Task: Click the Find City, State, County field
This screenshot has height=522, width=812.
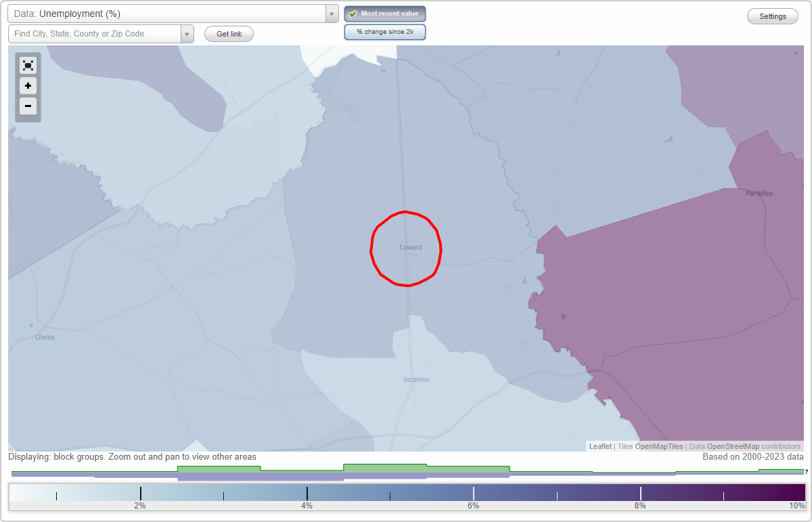Action: point(95,34)
